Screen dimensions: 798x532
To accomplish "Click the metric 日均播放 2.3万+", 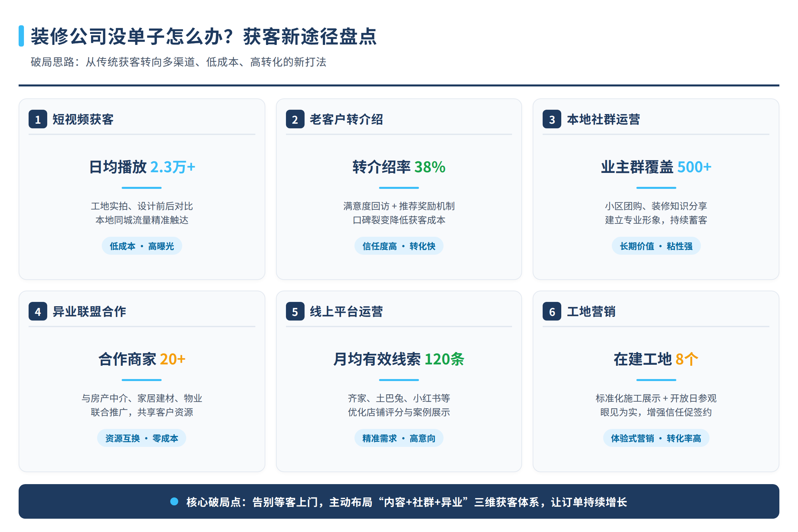I will (x=142, y=167).
